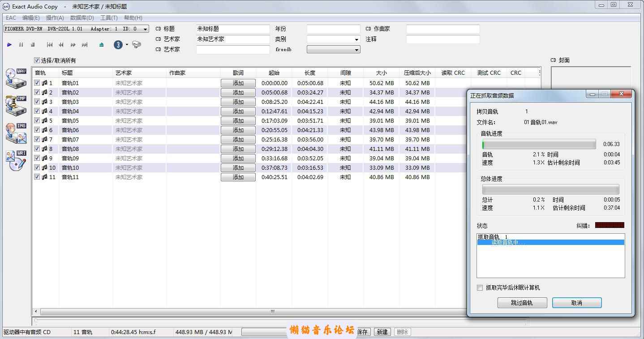This screenshot has height=339, width=644.
Task: Click the blue number 3 circle icon
Action: coord(118,45)
